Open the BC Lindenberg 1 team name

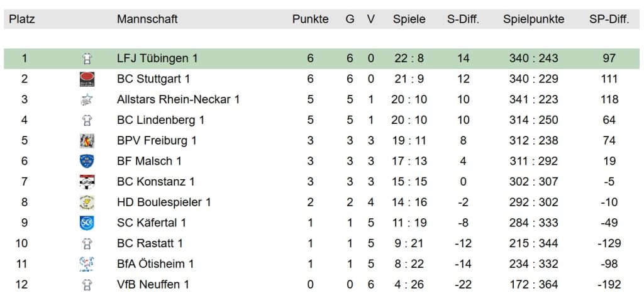click(160, 120)
